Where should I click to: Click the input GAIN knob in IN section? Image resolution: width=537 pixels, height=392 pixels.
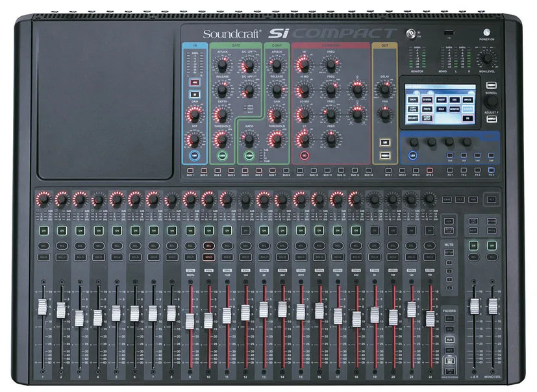(194, 114)
